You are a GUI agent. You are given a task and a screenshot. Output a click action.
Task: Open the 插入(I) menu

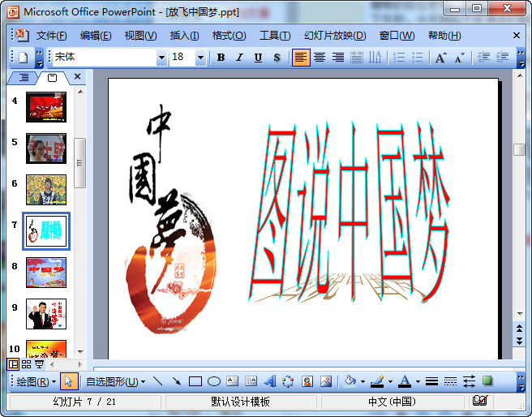tap(184, 35)
